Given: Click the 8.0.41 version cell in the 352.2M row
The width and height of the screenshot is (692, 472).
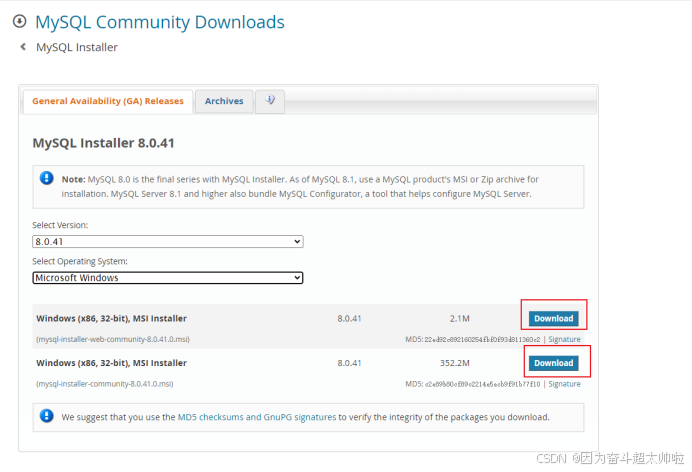Looking at the screenshot, I should click(x=349, y=363).
